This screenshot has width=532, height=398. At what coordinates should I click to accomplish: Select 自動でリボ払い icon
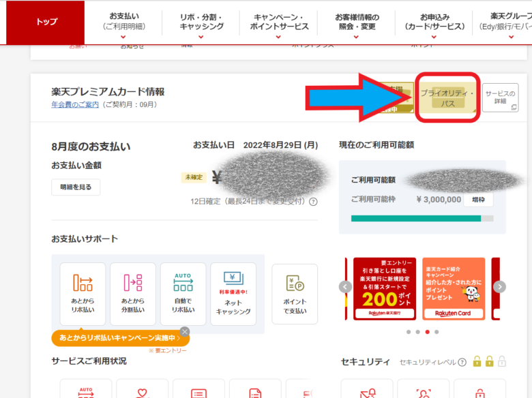[x=183, y=294]
